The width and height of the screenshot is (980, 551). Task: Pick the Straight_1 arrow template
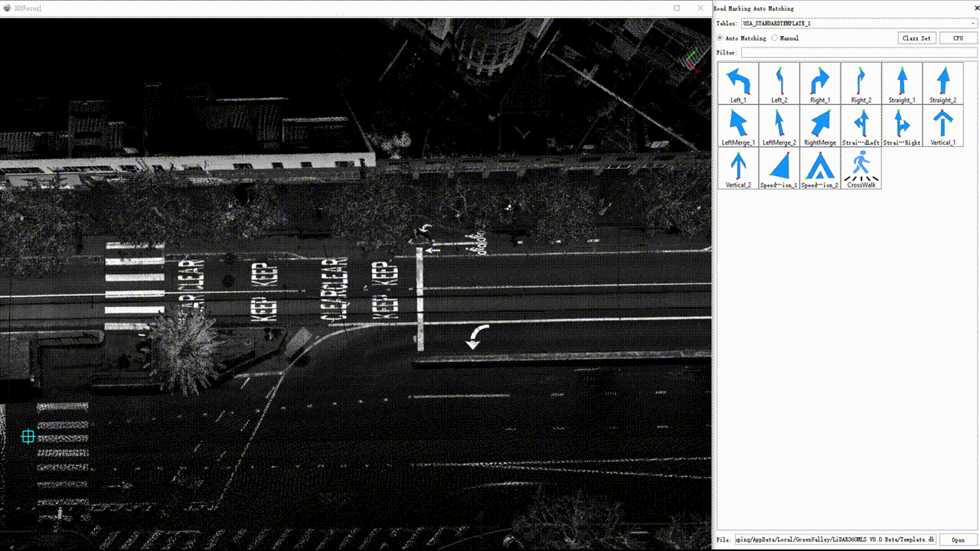pos(902,83)
